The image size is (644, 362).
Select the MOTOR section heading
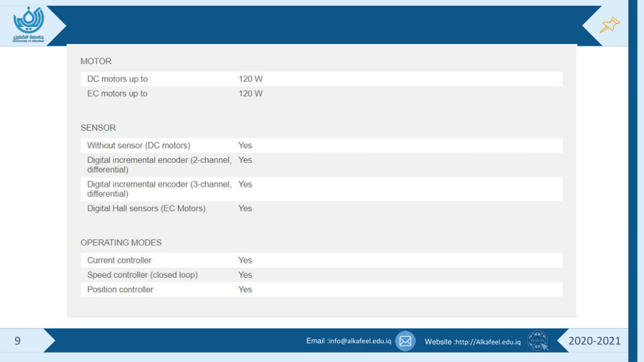pyautogui.click(x=96, y=61)
